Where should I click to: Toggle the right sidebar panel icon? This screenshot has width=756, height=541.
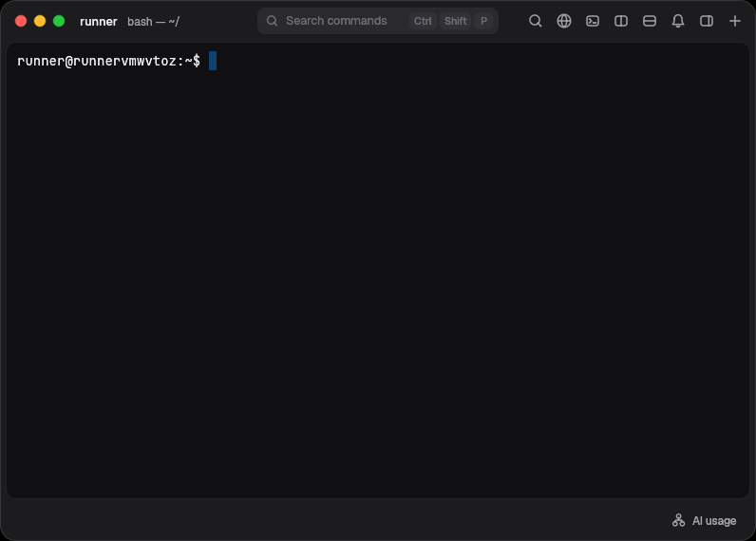[x=707, y=21]
